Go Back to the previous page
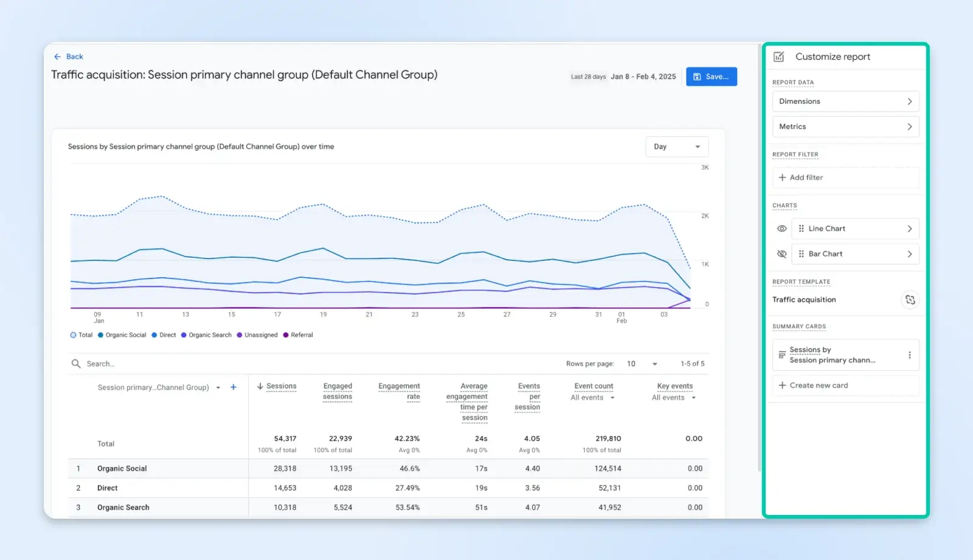973x560 pixels. click(x=68, y=57)
